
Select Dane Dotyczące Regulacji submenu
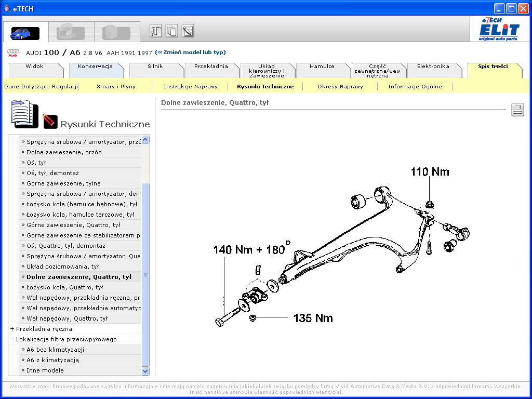(x=41, y=87)
